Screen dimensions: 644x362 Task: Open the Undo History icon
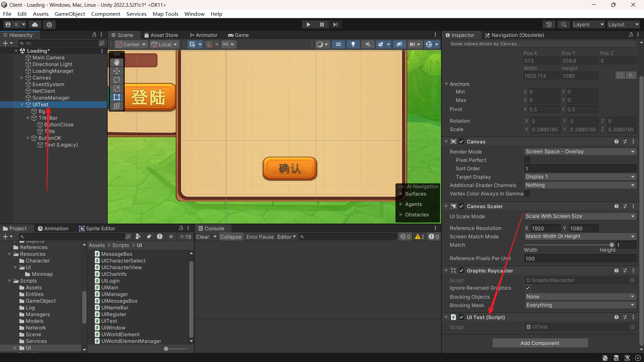pyautogui.click(x=549, y=24)
